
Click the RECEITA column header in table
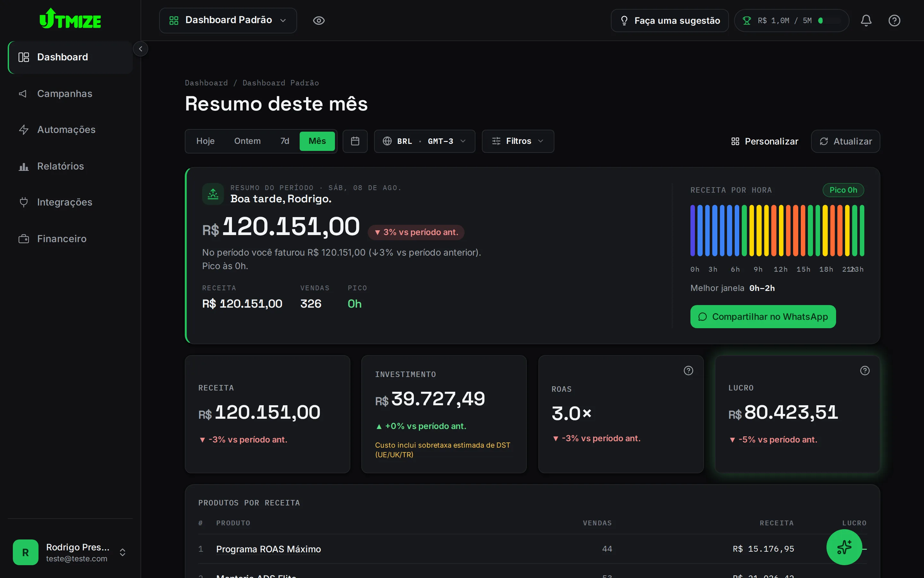[x=777, y=523]
